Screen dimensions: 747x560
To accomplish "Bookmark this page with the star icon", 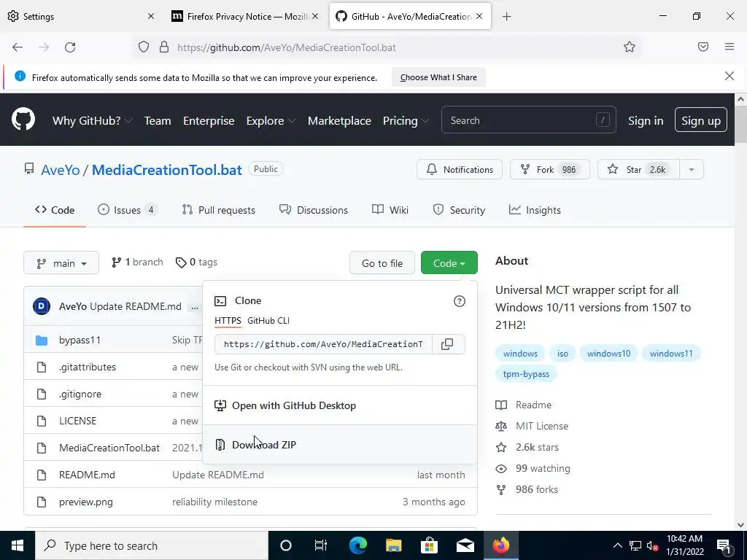I will 630,47.
